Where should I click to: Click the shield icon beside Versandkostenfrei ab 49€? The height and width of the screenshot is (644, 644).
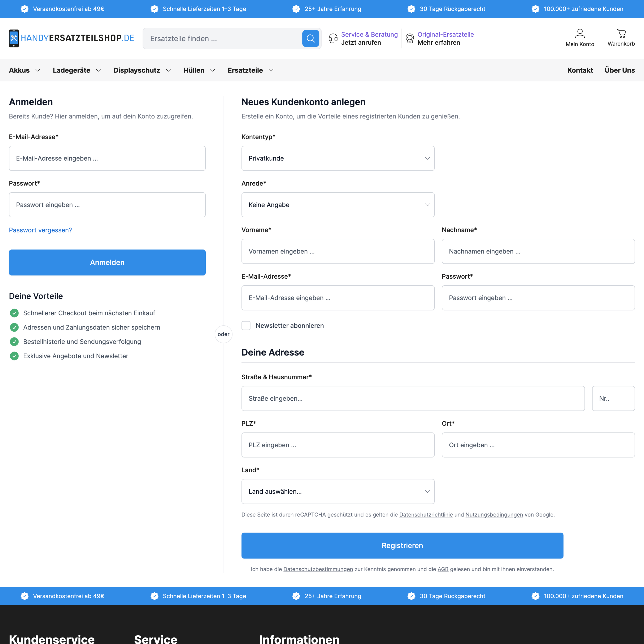(x=24, y=9)
